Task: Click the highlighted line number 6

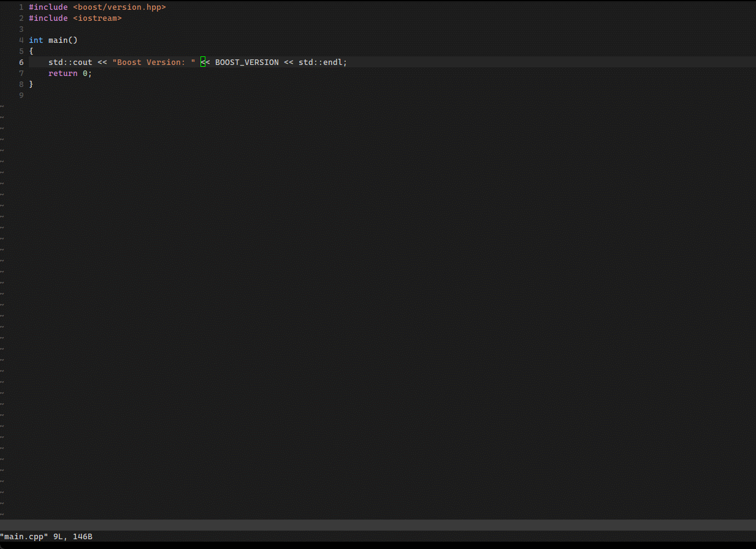Action: (x=21, y=62)
